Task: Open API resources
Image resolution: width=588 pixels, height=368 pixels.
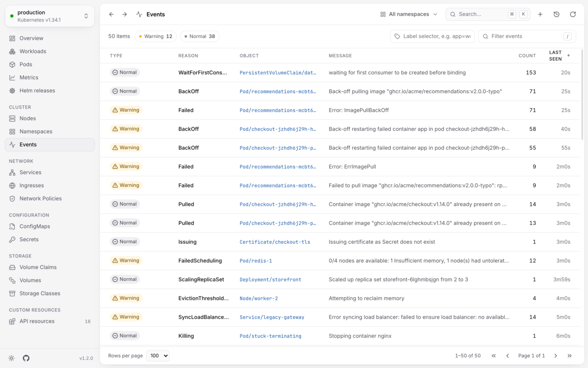Action: tap(50, 321)
